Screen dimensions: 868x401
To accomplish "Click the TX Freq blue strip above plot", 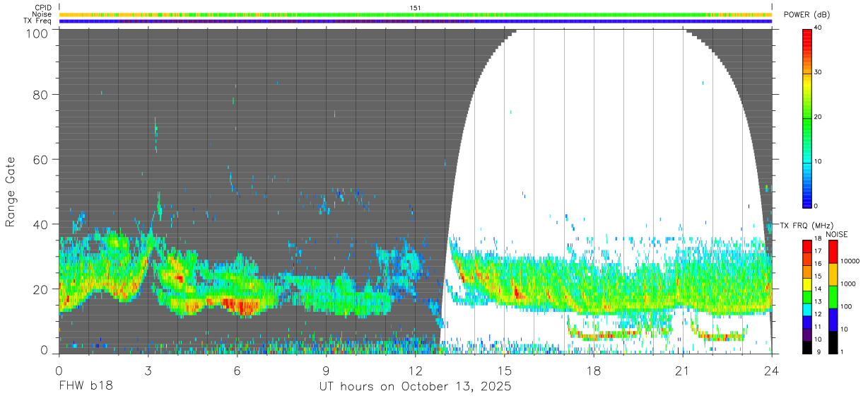I will (415, 21).
